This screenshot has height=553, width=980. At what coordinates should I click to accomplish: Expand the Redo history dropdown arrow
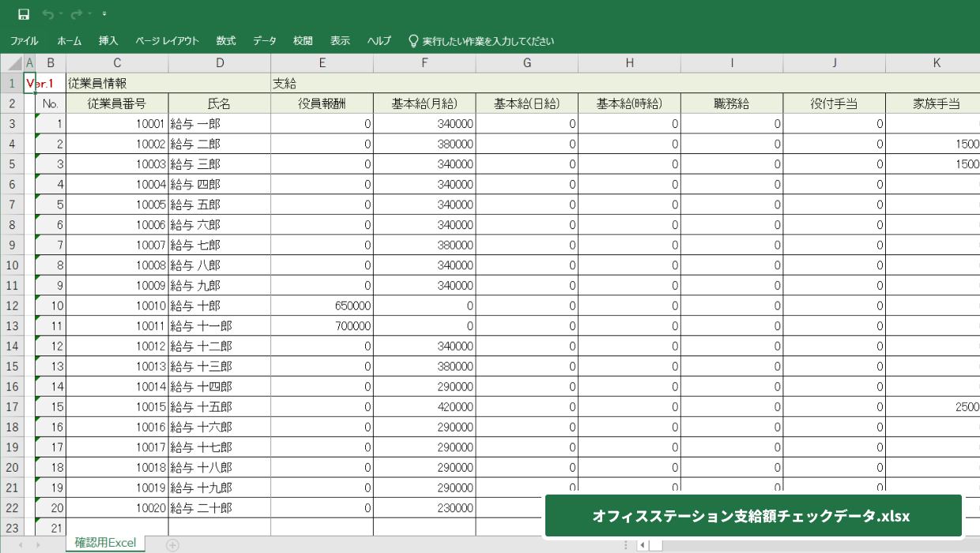(x=90, y=14)
